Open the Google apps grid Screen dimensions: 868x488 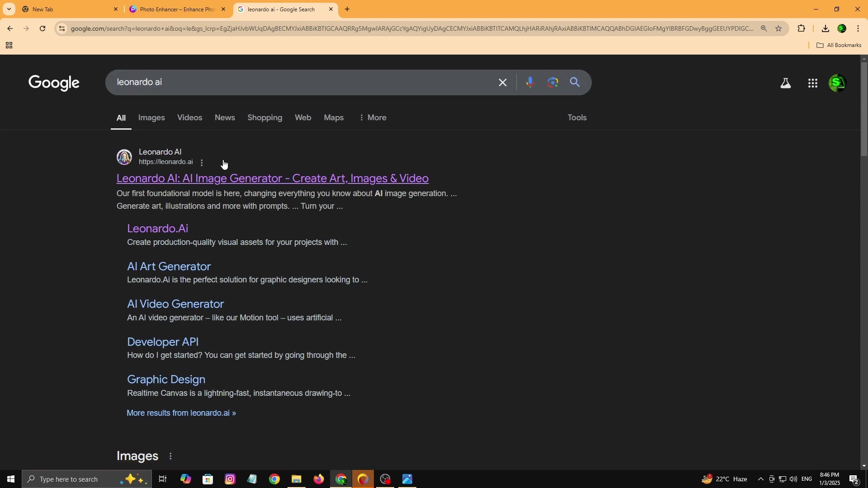813,83
